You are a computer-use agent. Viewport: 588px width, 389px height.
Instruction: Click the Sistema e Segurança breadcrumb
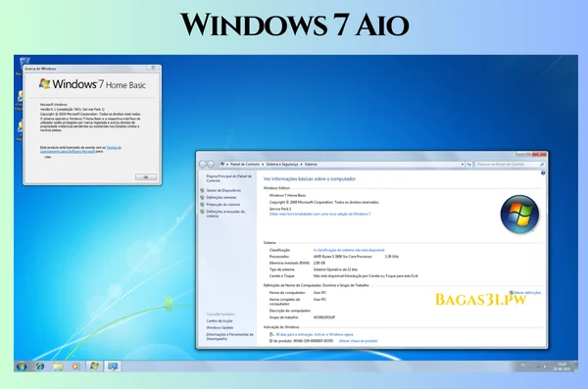[282, 165]
